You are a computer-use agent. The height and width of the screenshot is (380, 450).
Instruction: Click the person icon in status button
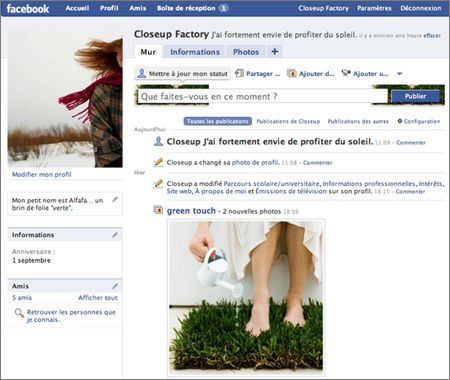tap(142, 73)
